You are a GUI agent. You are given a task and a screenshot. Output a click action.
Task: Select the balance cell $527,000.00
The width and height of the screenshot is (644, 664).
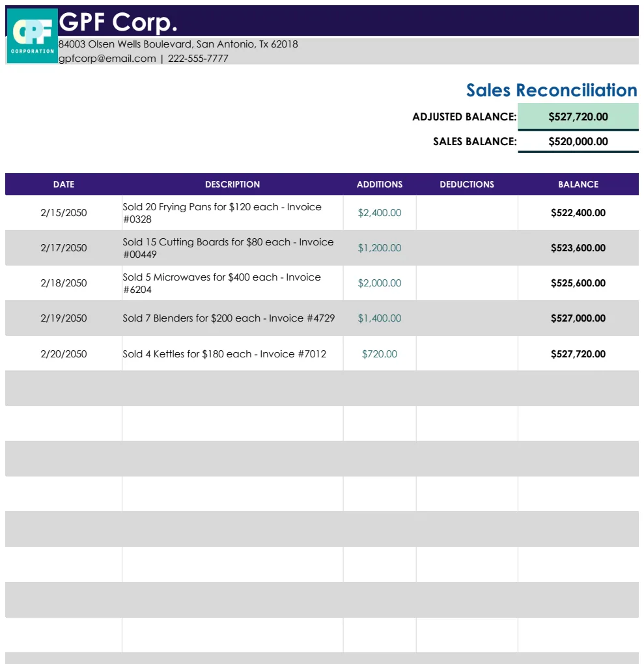pyautogui.click(x=578, y=318)
